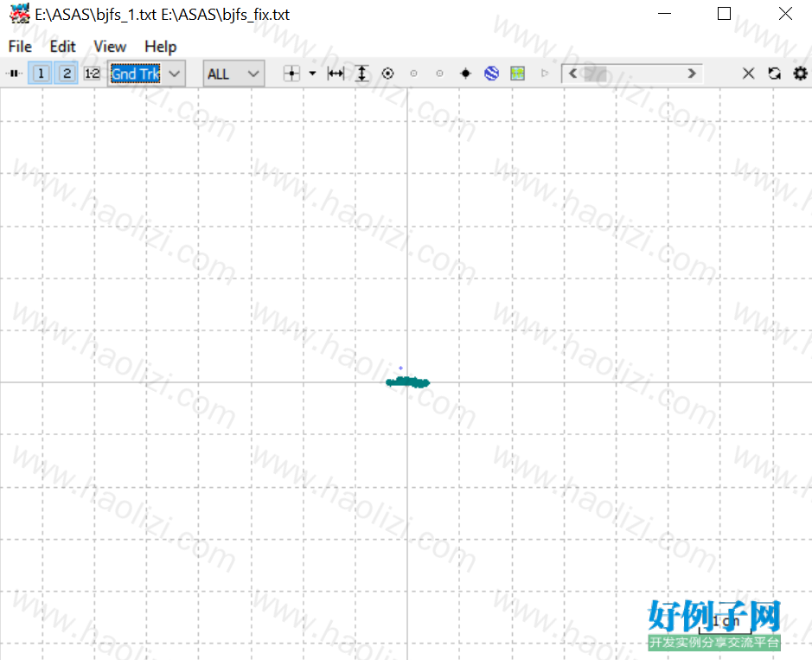Click the time scrollbar left arrow
The height and width of the screenshot is (660, 812).
point(572,74)
